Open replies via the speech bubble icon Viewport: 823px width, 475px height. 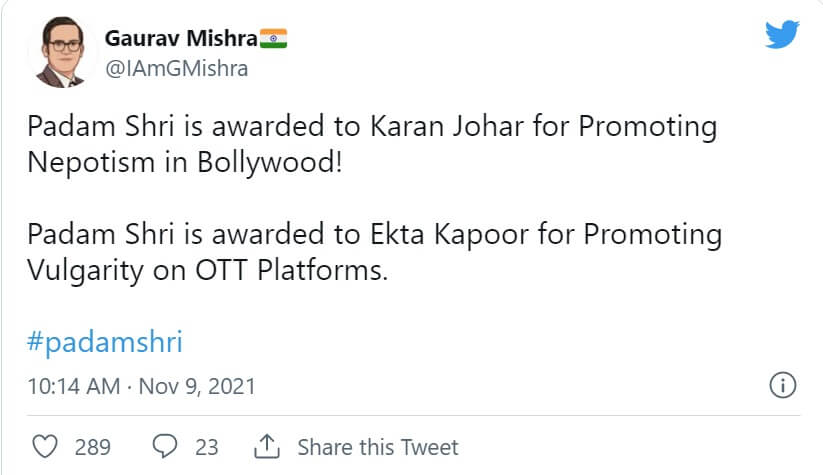[165, 446]
